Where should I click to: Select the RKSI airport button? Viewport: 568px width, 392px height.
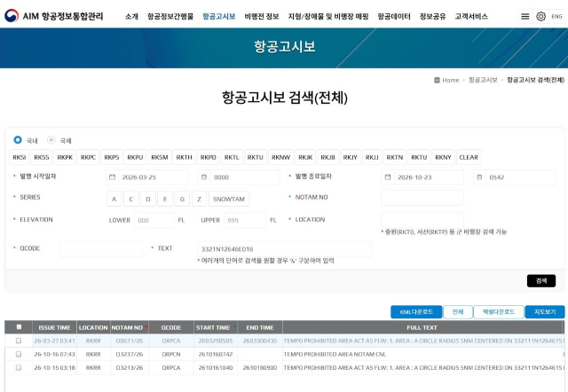pyautogui.click(x=20, y=157)
